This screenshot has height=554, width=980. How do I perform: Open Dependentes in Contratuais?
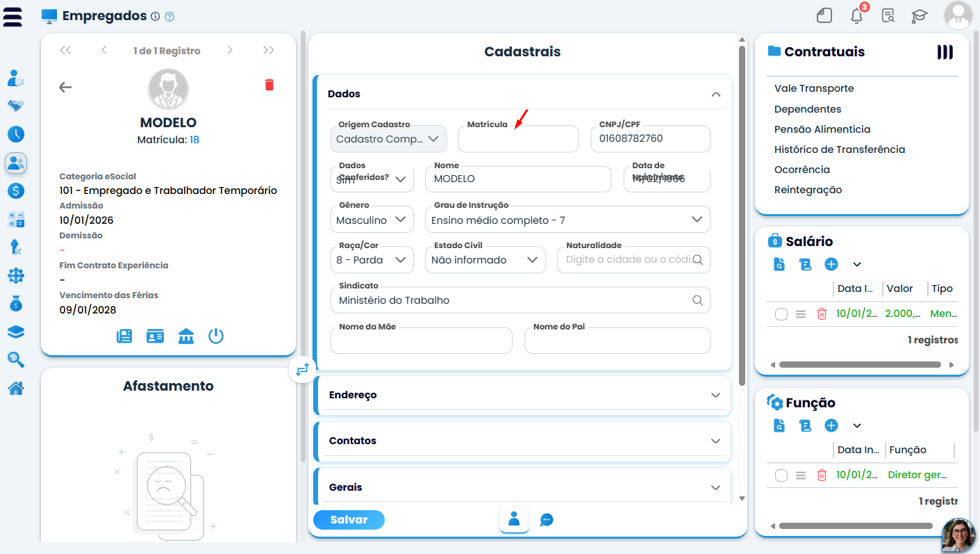(x=808, y=109)
